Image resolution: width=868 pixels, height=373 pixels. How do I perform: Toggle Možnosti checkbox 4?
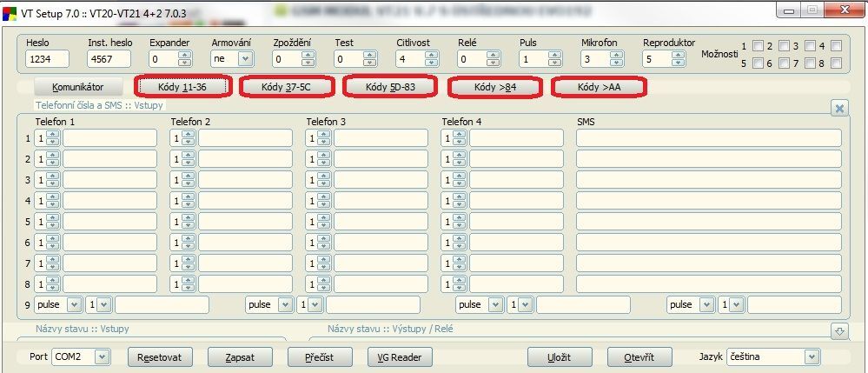836,46
